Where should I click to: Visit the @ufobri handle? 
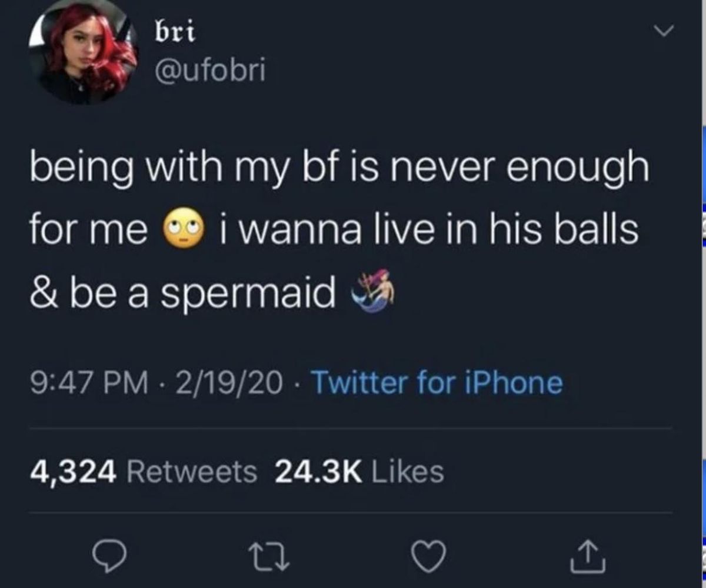coord(209,72)
